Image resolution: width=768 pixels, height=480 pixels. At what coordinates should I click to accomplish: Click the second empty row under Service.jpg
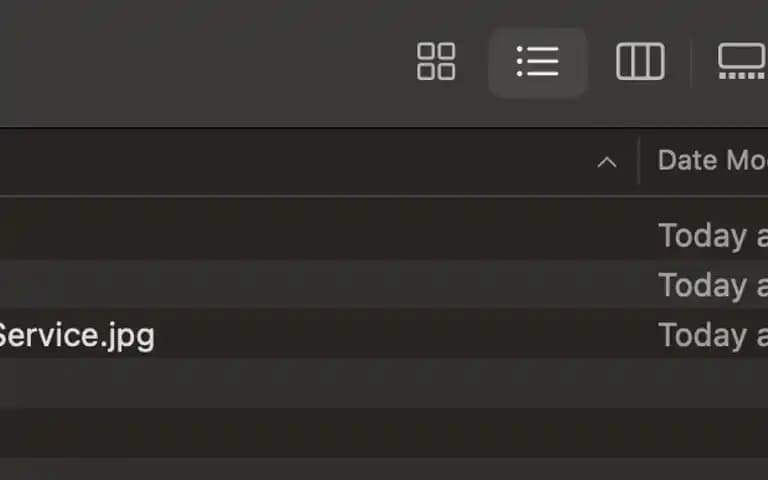384,433
